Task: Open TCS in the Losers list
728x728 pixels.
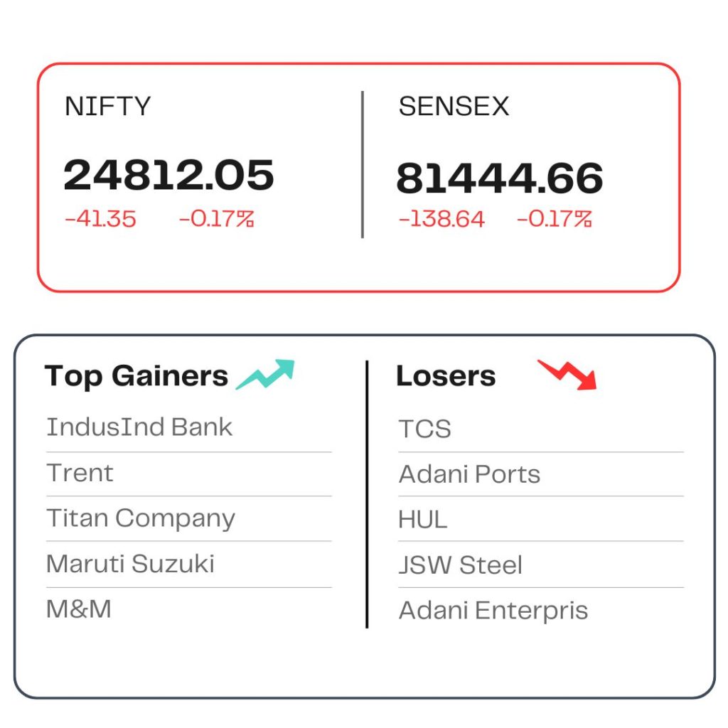Action: click(425, 429)
